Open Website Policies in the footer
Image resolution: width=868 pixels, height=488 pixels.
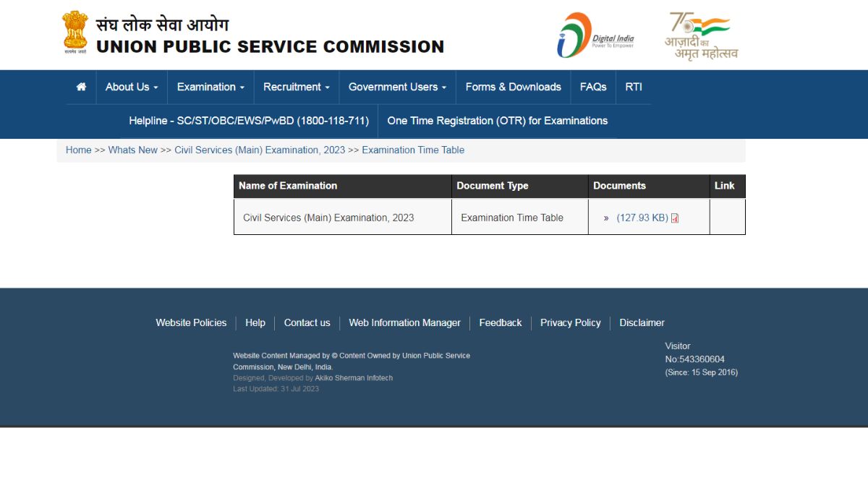pos(191,323)
